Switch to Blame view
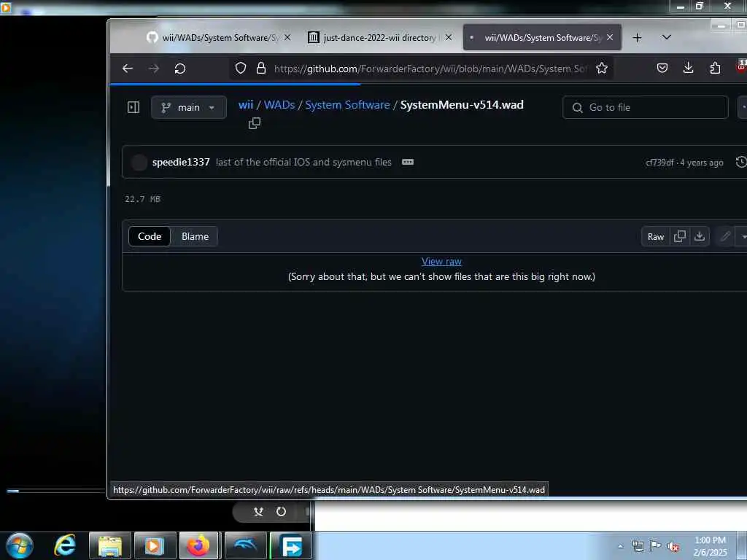This screenshot has width=747, height=560. point(195,236)
